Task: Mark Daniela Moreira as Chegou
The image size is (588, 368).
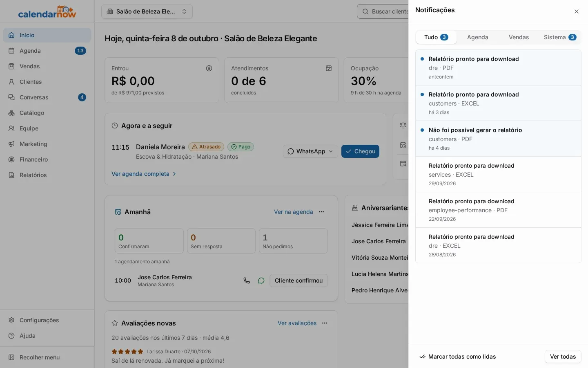Action: point(360,151)
